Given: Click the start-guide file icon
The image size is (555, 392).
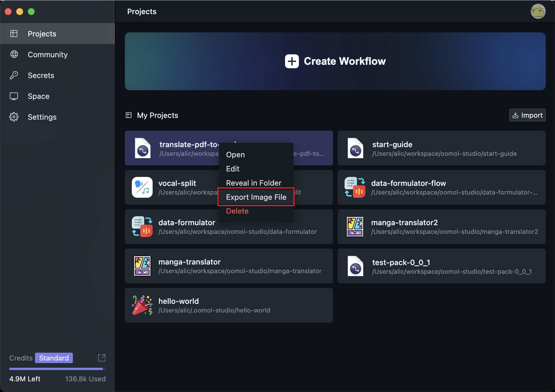Looking at the screenshot, I should click(x=355, y=148).
